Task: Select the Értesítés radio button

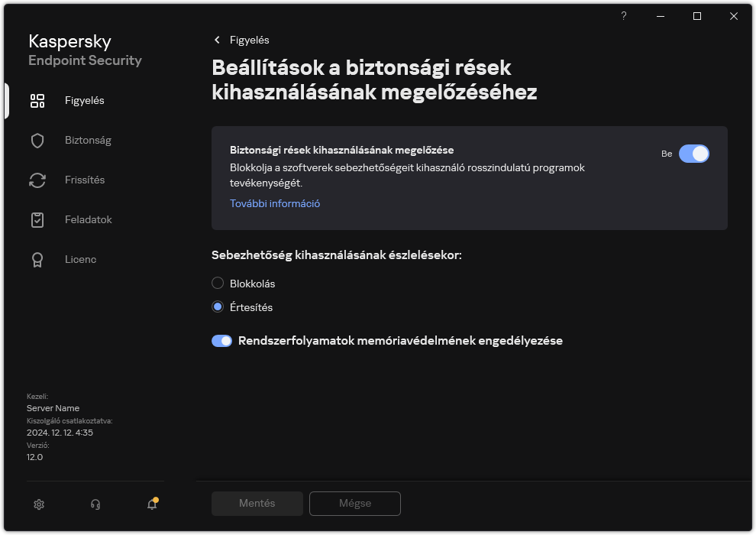Action: (x=217, y=306)
